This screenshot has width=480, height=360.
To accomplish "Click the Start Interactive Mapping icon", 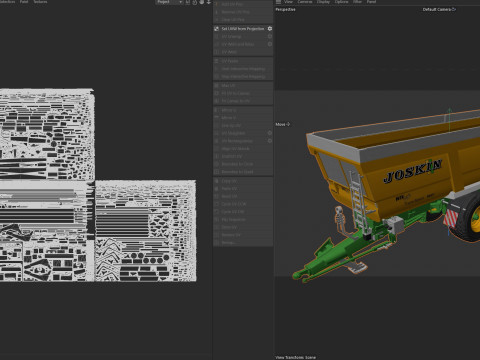I will click(x=216, y=69).
